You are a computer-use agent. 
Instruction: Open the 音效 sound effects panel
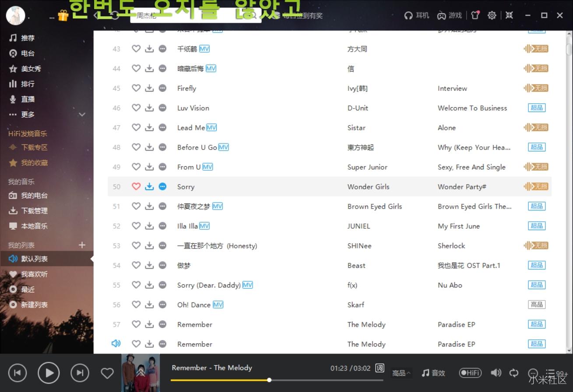pyautogui.click(x=433, y=373)
